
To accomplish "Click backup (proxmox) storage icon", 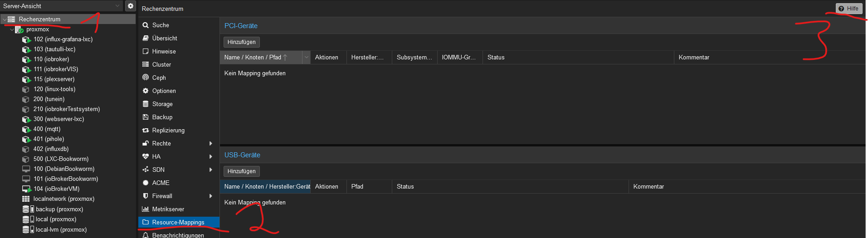I will point(28,209).
